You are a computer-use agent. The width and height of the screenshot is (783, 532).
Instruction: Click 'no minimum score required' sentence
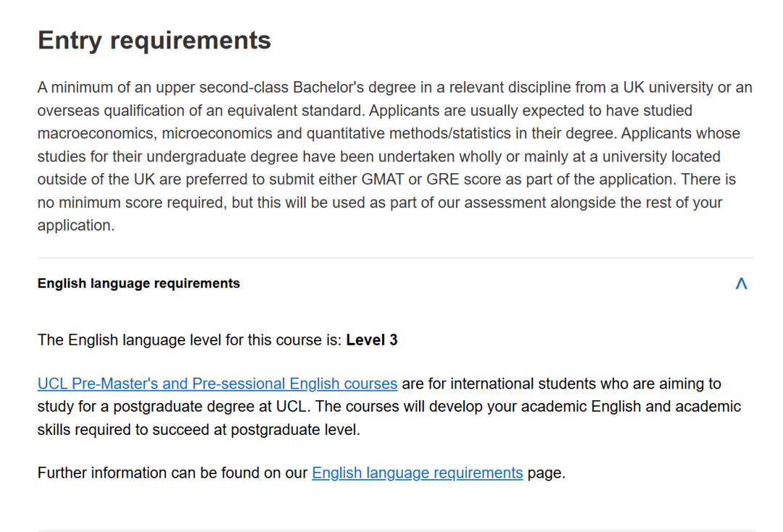tap(130, 202)
